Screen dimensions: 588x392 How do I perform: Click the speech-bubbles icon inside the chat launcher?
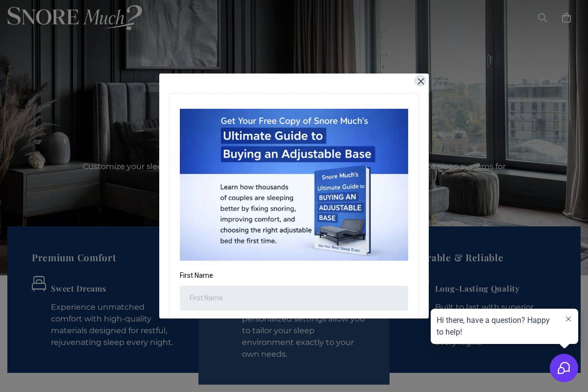click(564, 368)
